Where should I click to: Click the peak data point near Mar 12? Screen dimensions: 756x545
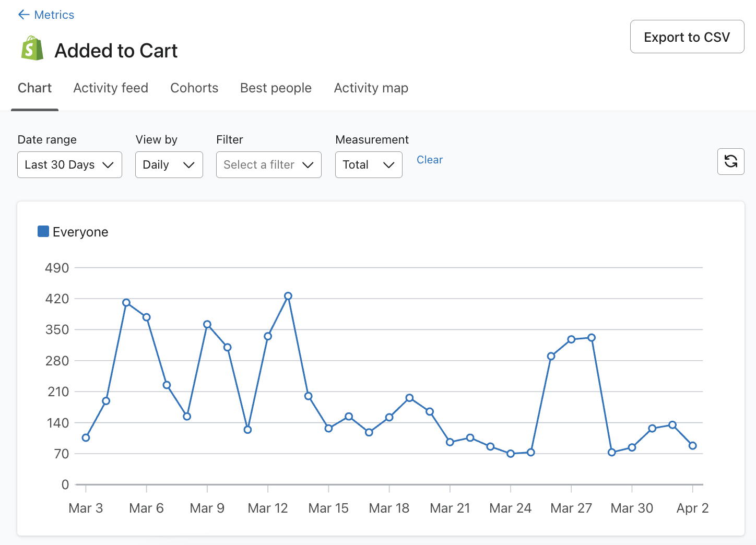pos(288,295)
